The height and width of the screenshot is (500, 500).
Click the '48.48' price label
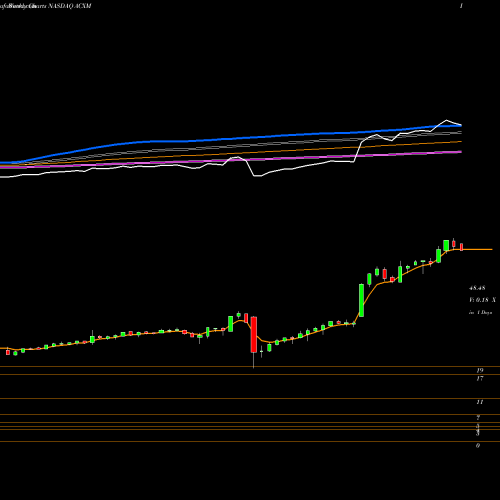(x=477, y=288)
